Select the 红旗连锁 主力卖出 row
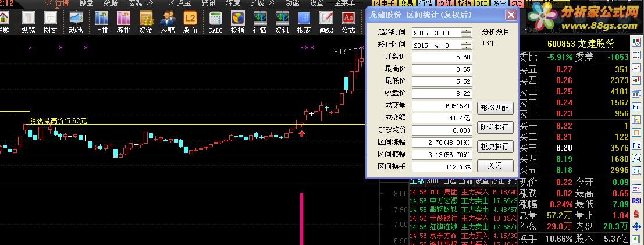 tap(464, 227)
